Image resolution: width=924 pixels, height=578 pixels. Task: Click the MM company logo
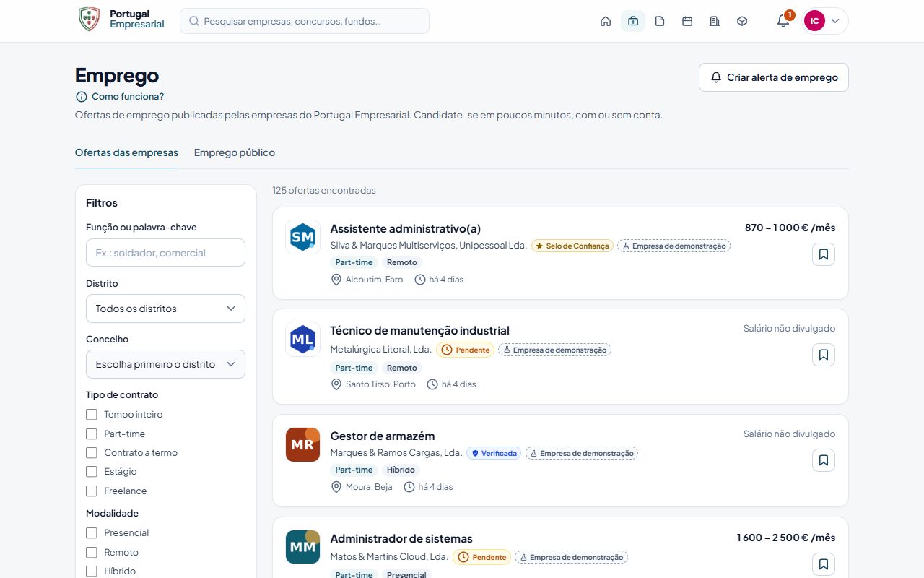(302, 547)
